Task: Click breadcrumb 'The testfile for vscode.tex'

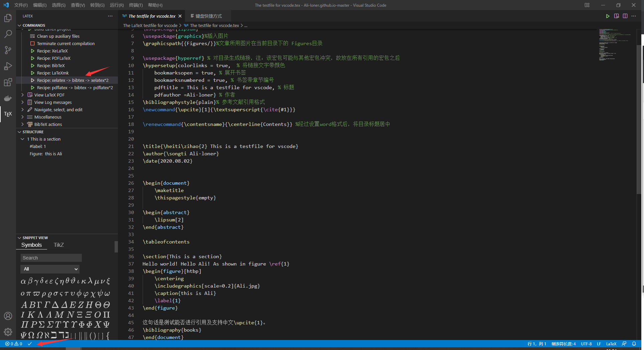Action: [x=214, y=25]
